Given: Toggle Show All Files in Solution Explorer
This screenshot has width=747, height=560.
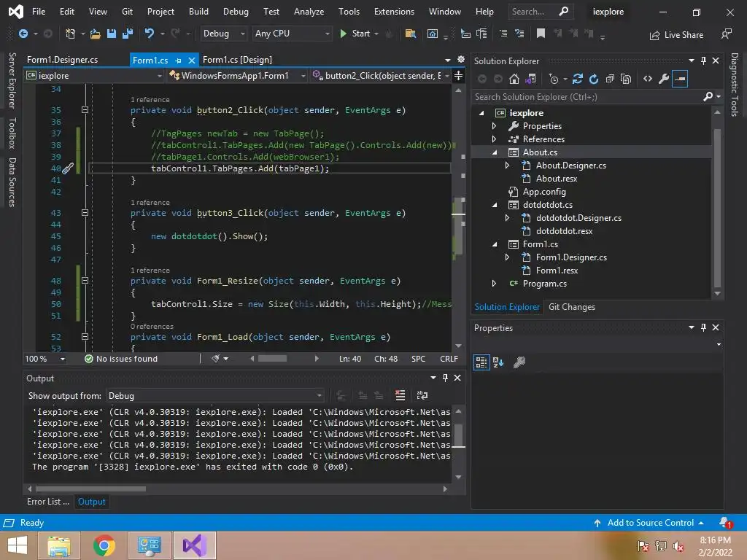Looking at the screenshot, I should (x=626, y=79).
